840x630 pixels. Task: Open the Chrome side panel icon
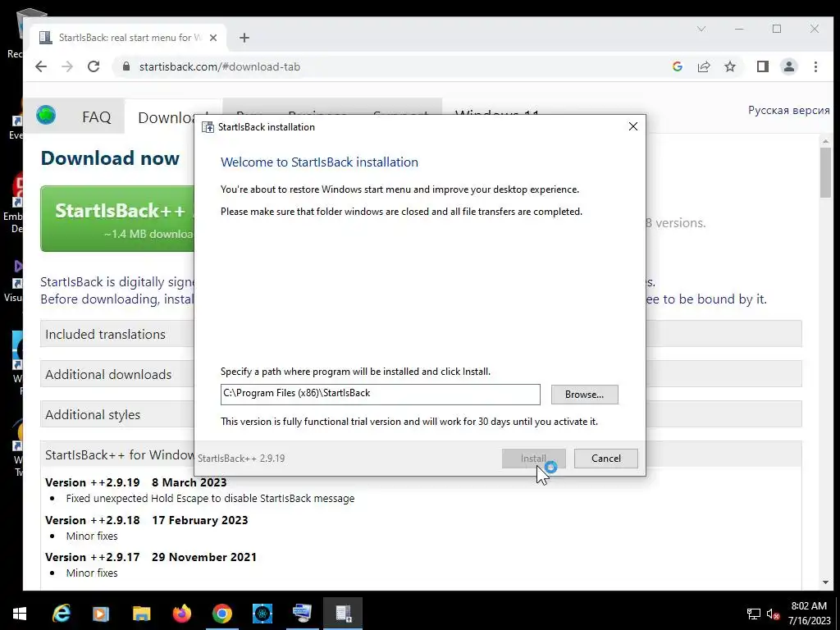click(x=762, y=66)
